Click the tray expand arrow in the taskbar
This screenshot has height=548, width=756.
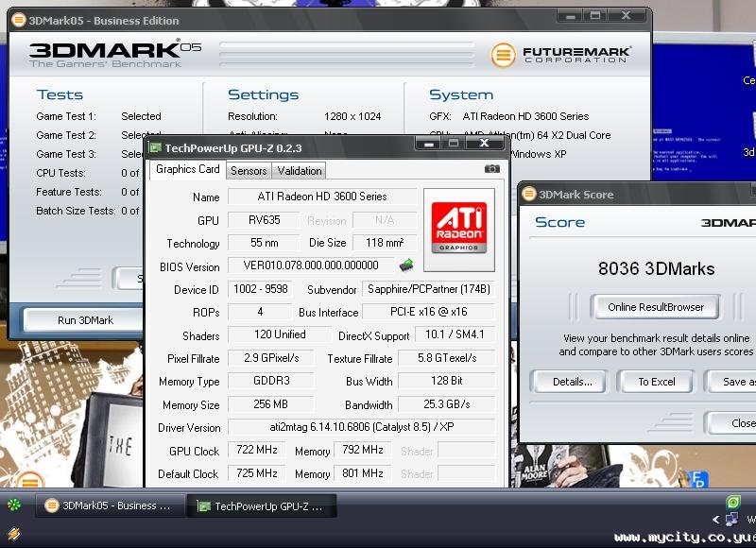[716, 519]
